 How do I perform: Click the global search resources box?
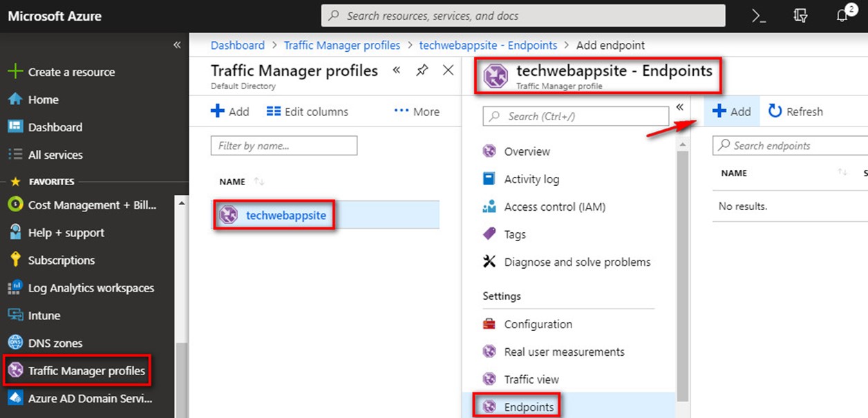[x=523, y=15]
